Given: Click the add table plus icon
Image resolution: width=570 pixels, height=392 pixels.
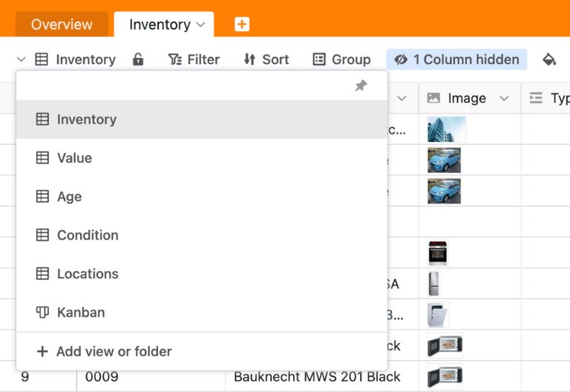Looking at the screenshot, I should (x=242, y=24).
